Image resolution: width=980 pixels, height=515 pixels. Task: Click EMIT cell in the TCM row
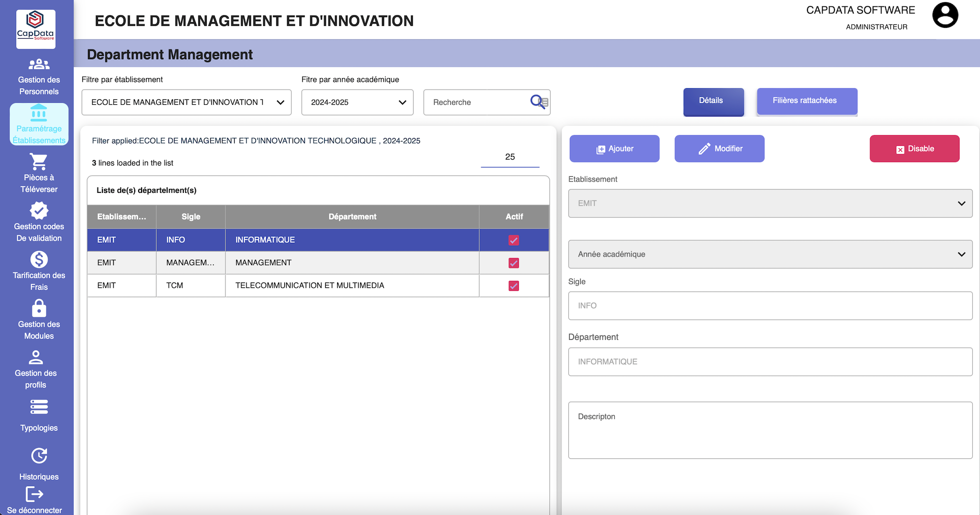click(122, 285)
